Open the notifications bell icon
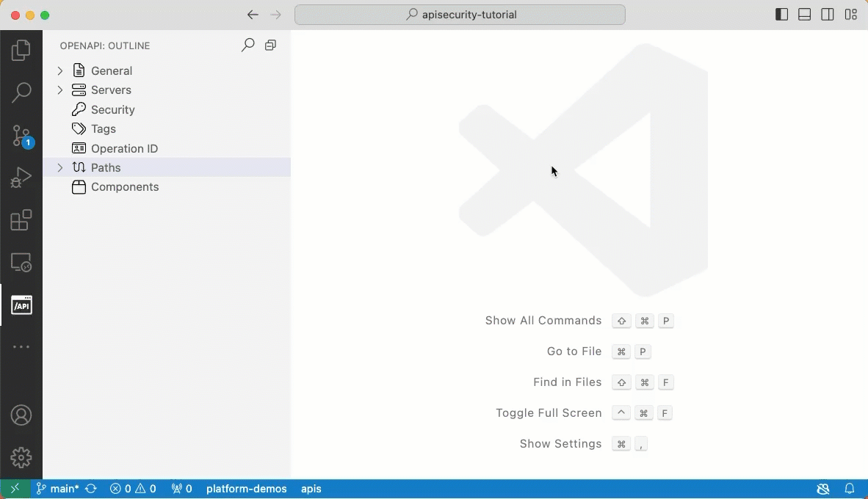The height and width of the screenshot is (499, 868). click(x=849, y=489)
